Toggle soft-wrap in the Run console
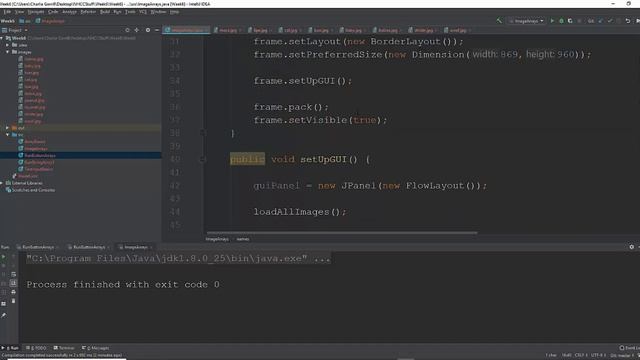The height and width of the screenshot is (360, 640). [13, 274]
